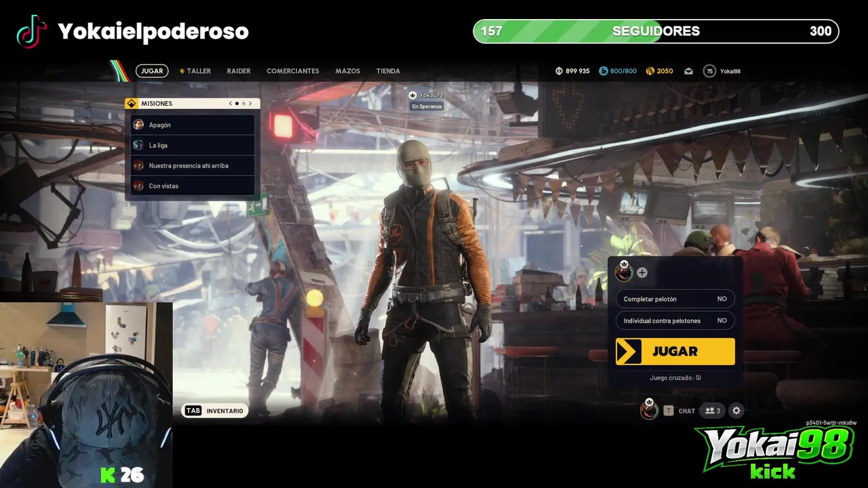Go to previous Misiones page with left chevron
This screenshot has height=488, width=868.
pos(230,104)
